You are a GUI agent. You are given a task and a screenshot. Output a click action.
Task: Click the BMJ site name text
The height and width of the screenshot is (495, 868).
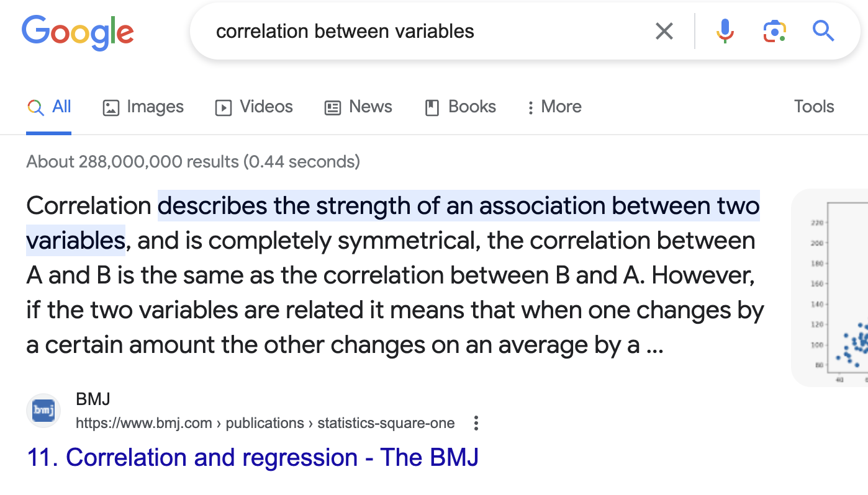(x=93, y=399)
